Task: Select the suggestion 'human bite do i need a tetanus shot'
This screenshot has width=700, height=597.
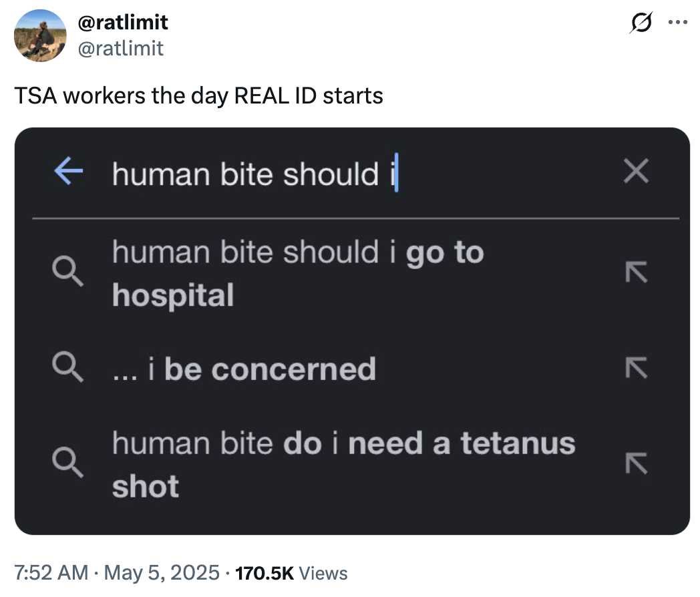Action: [x=344, y=463]
